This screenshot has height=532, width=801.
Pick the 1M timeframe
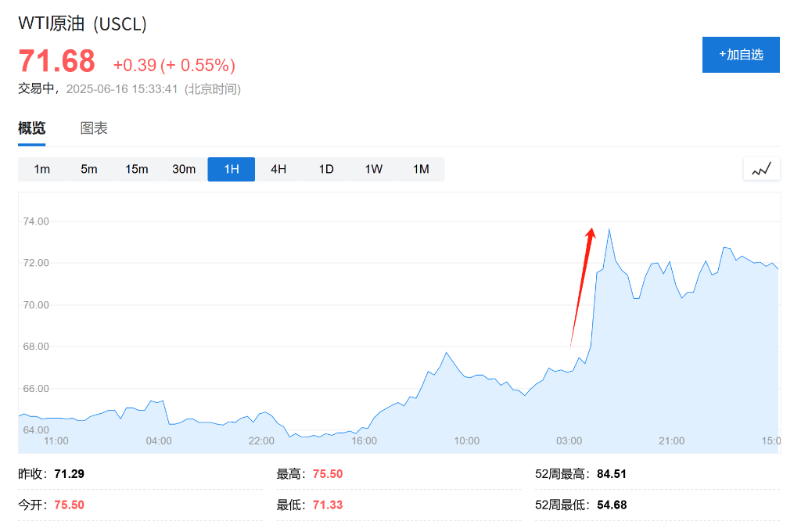coord(421,169)
